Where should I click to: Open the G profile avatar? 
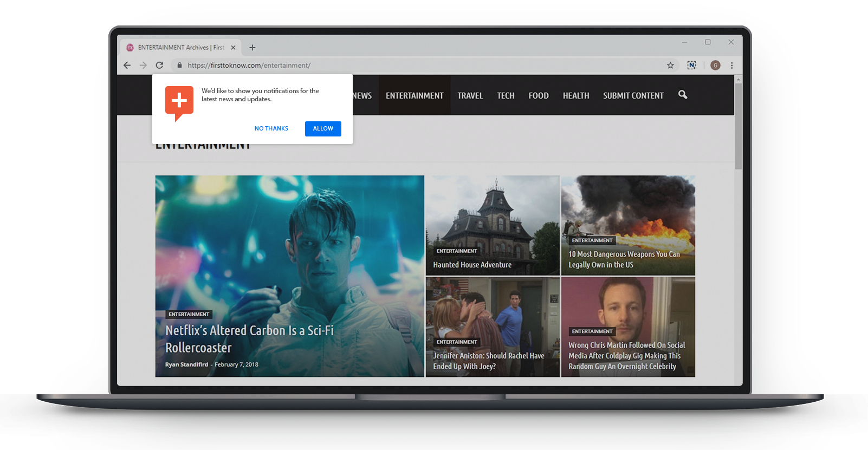[715, 65]
